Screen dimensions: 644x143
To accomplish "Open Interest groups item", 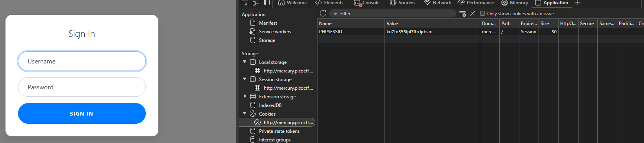I will 275,140.
